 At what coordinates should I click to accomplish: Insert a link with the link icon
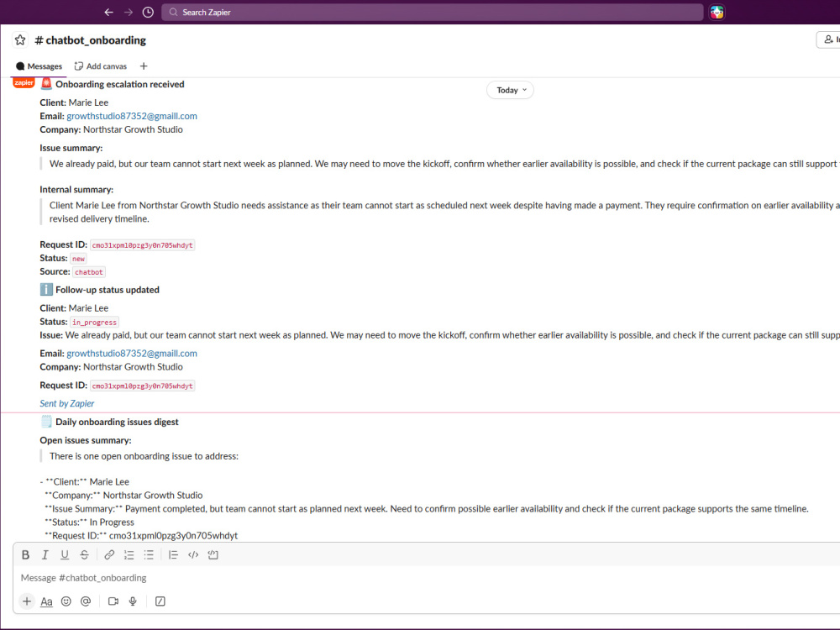pos(109,555)
